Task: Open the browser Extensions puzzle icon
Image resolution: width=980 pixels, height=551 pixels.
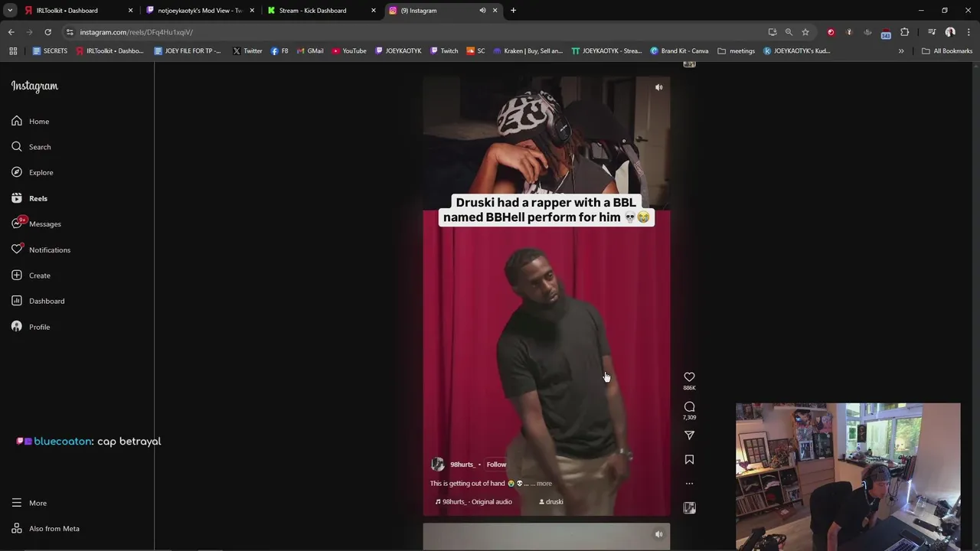Action: 905,32
